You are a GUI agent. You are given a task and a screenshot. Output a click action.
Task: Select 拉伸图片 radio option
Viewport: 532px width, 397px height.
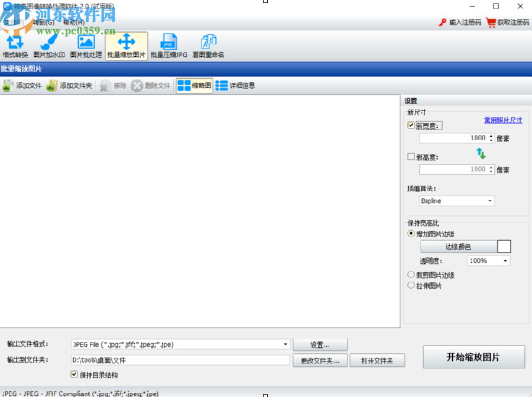click(x=411, y=285)
